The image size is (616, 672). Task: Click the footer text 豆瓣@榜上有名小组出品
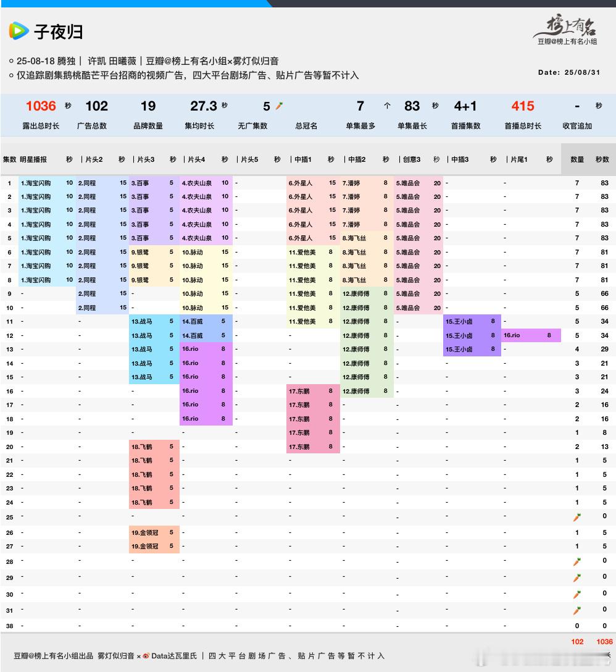point(53,656)
